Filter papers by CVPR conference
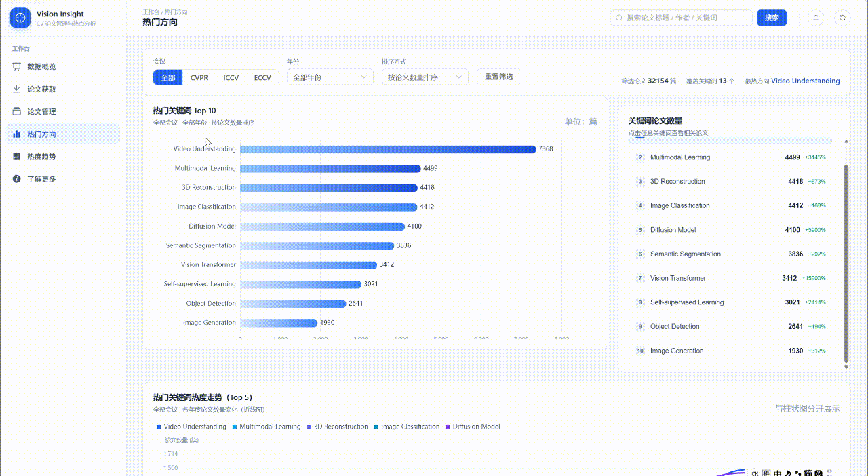 coord(199,77)
